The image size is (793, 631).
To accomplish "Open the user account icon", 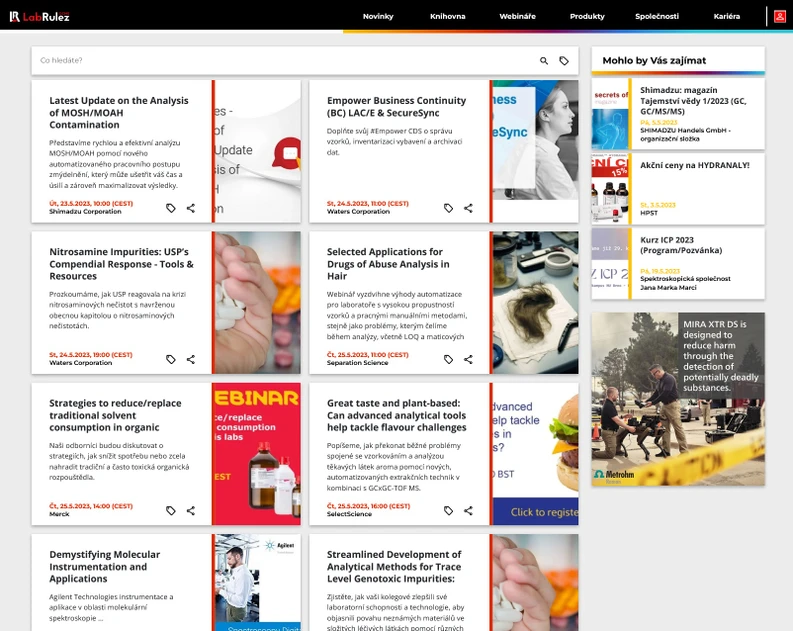I will coord(779,16).
